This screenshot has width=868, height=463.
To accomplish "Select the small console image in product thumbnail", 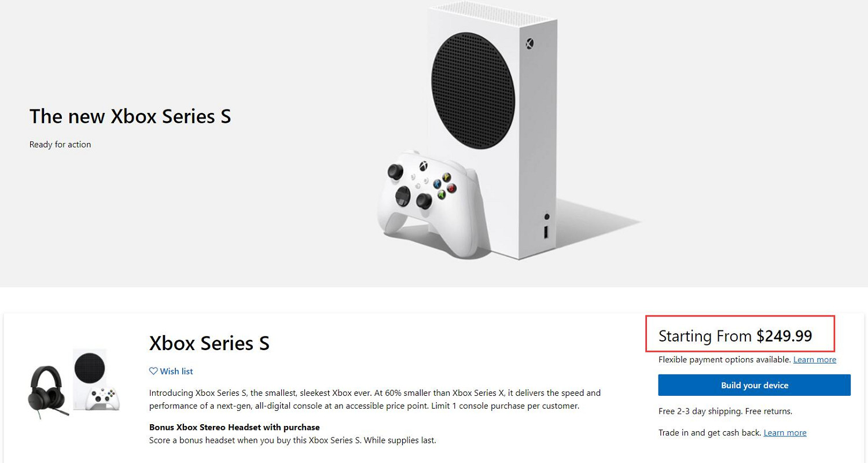I will [95, 380].
